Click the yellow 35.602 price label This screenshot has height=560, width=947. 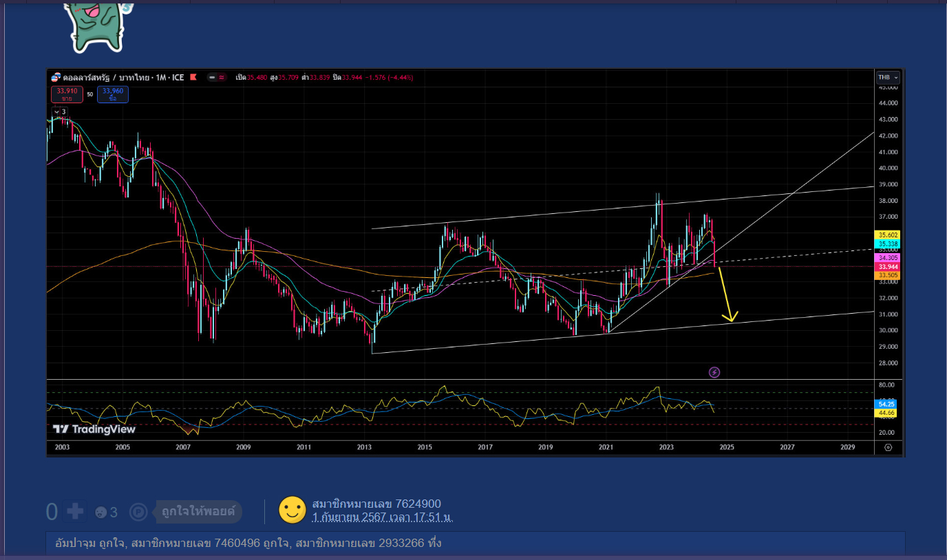tap(886, 235)
